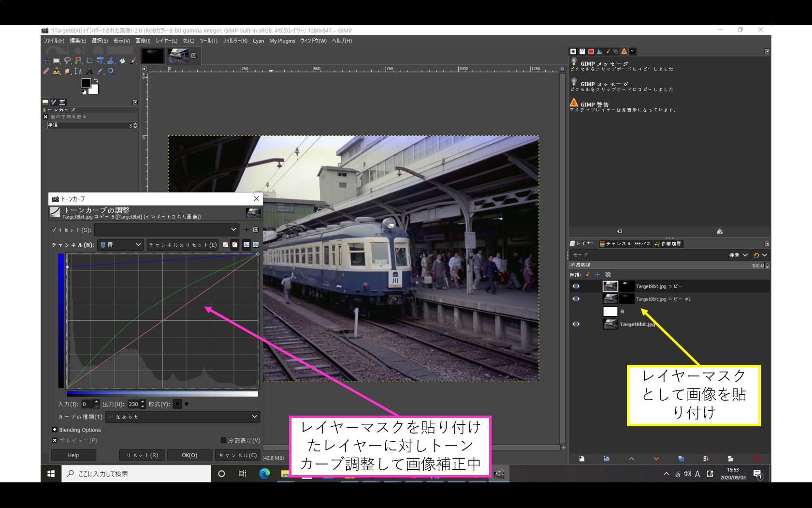Select the Zoom magnifier tool
The width and height of the screenshot is (812, 508).
(111, 71)
